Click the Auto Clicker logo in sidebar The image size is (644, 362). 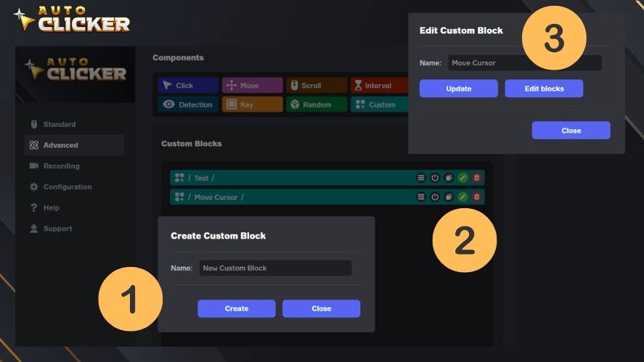pos(76,70)
